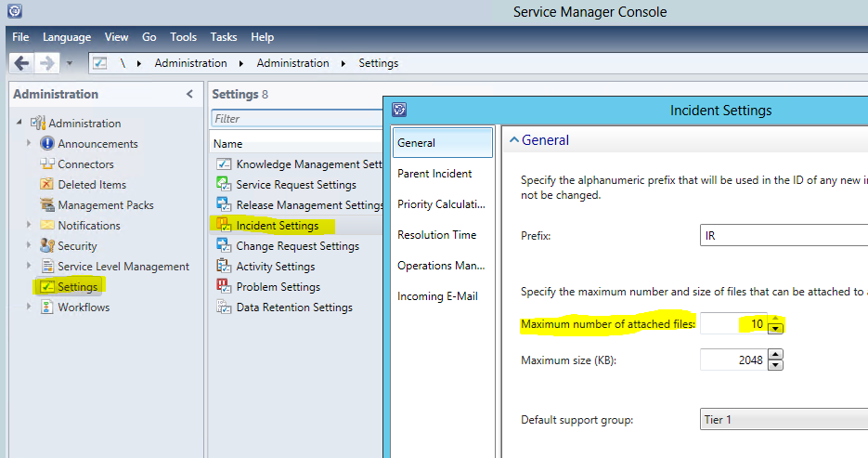Increase the Maximum size (KB) value
This screenshot has height=458, width=868.
[776, 354]
